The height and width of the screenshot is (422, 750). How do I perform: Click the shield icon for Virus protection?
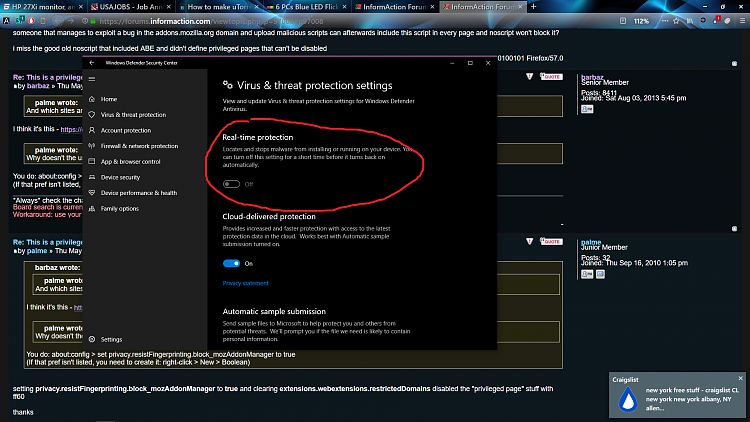click(x=92, y=115)
